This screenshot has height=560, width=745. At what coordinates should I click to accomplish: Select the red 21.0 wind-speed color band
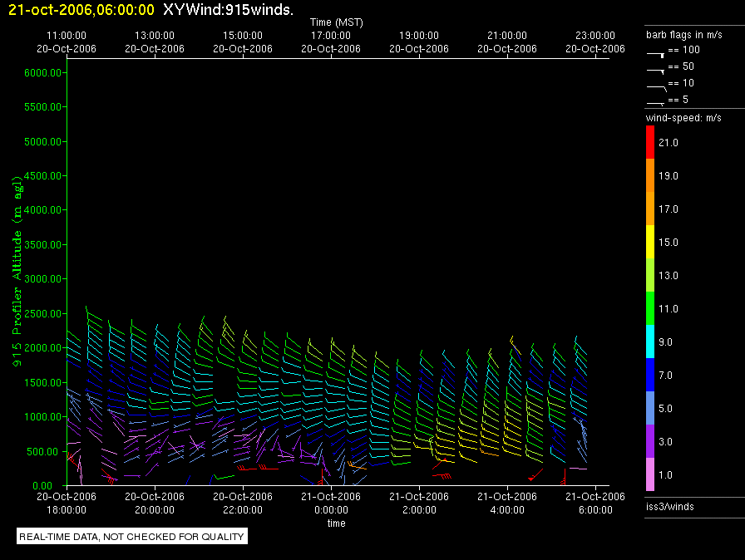pos(651,143)
